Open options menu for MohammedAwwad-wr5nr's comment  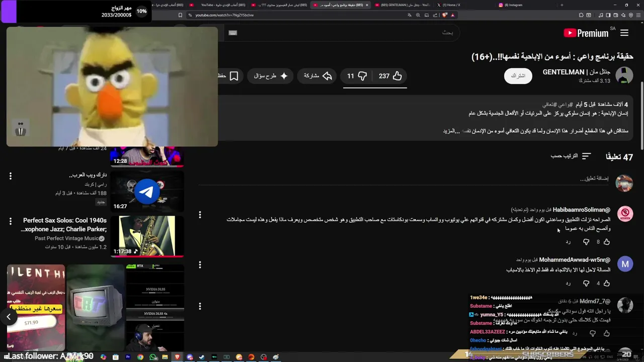click(200, 264)
